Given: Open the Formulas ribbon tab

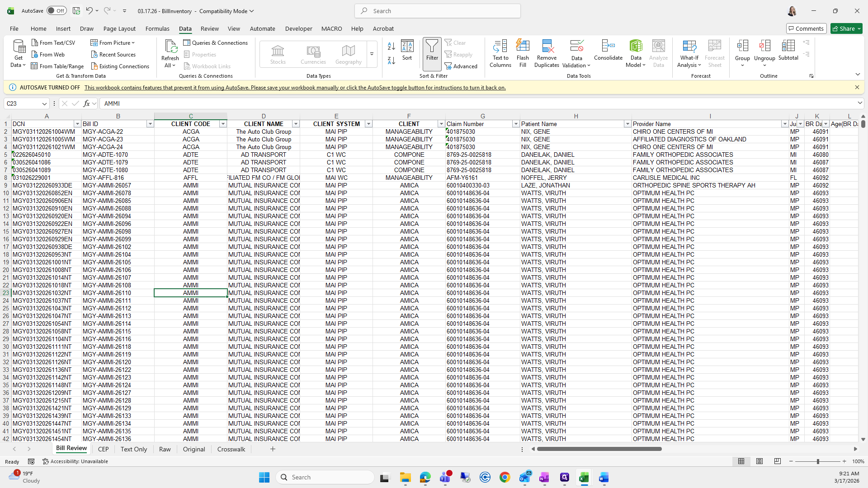Looking at the screenshot, I should [157, 28].
